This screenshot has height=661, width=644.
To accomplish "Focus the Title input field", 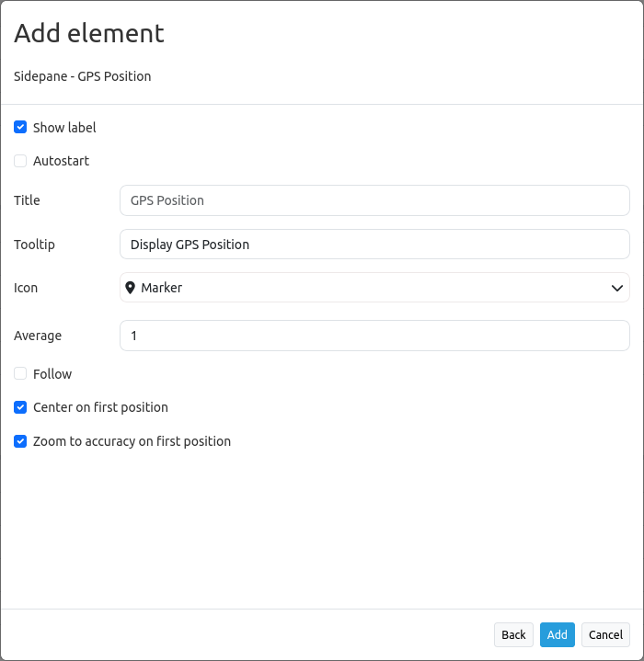I will tap(374, 200).
